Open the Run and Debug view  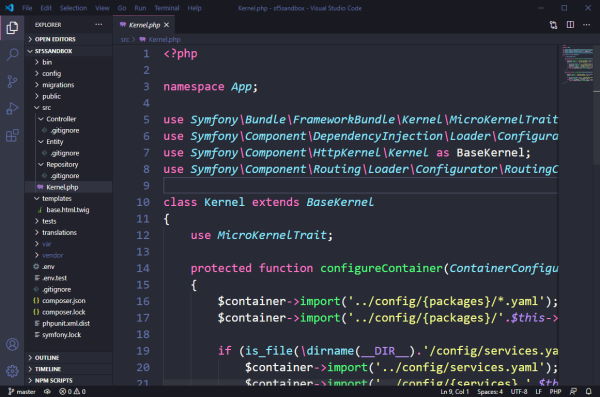click(x=12, y=108)
